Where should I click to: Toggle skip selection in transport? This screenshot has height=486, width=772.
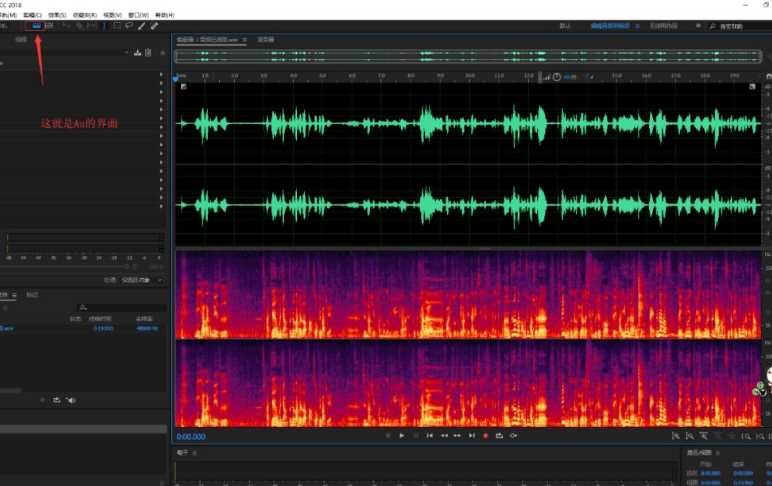tap(514, 436)
